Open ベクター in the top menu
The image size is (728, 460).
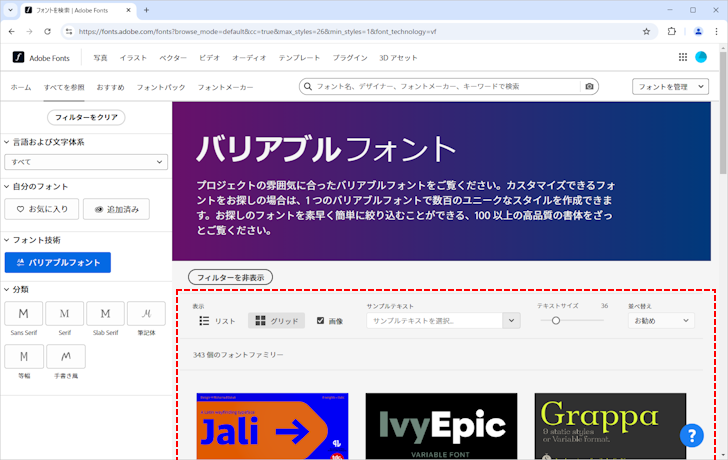[173, 58]
